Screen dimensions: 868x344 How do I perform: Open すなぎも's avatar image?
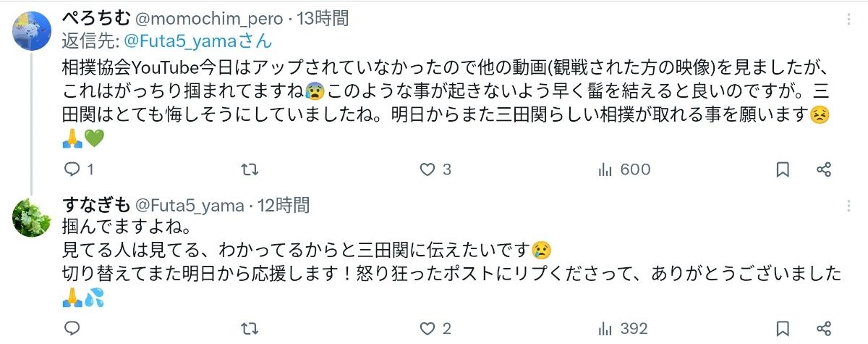(x=32, y=216)
